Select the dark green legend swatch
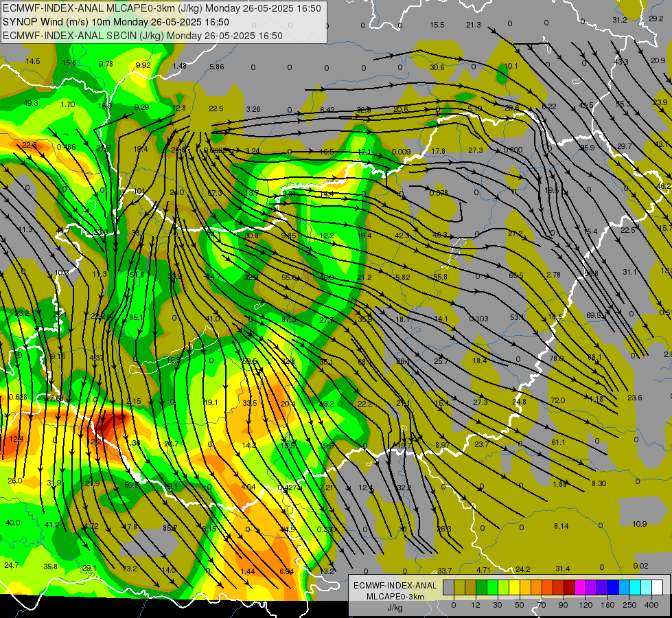Screen dimensions: 672x618 click(482, 588)
